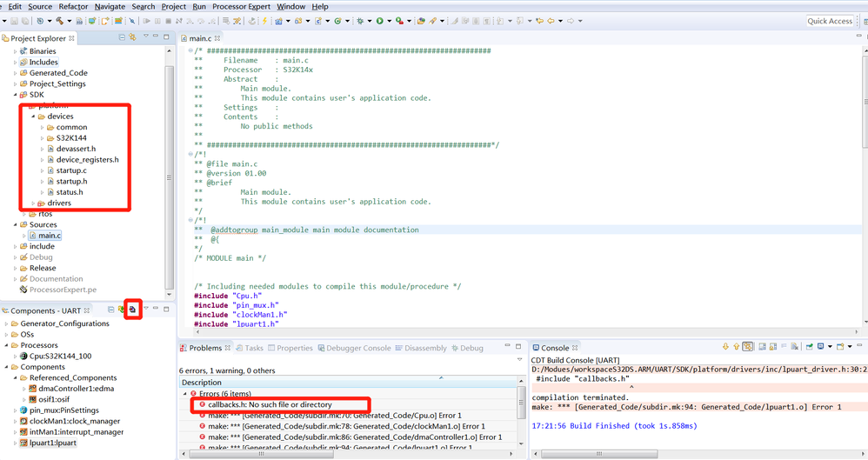Open the Debug button dropdown arrow
Viewport: 868px width, 460px height.
click(x=370, y=21)
